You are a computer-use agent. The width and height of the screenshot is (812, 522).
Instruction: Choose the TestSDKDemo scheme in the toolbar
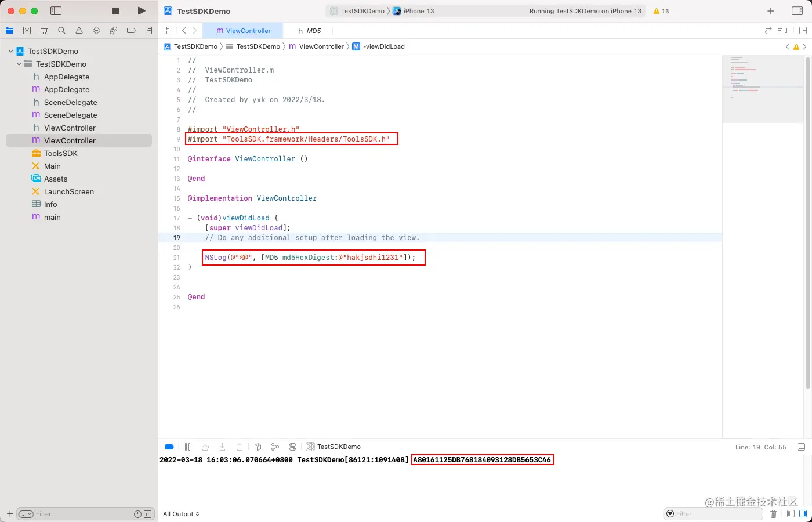357,11
